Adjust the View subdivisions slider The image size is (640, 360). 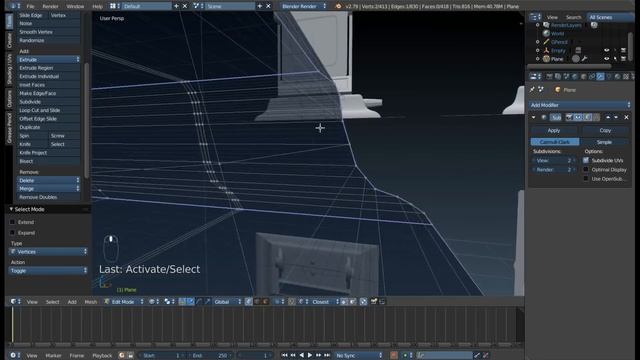[553, 160]
